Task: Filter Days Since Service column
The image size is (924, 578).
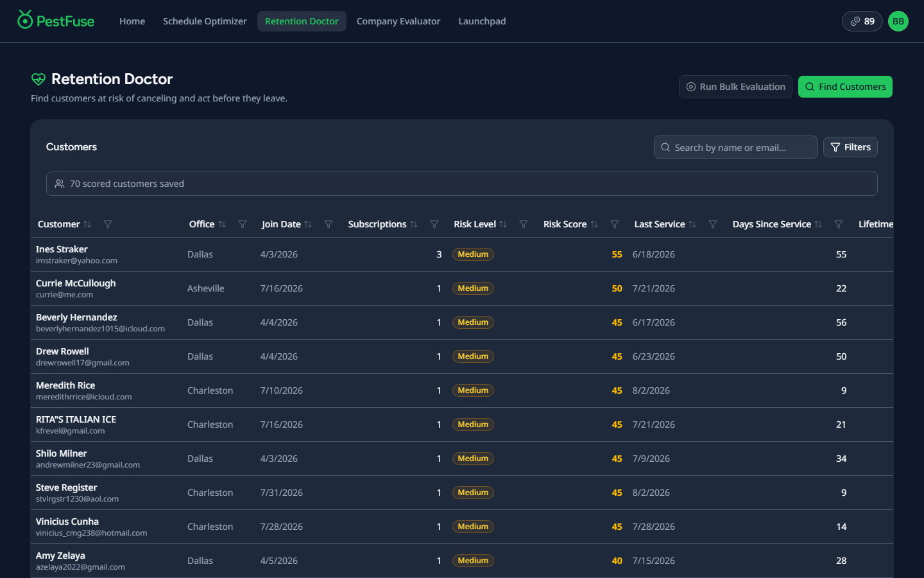Action: (x=839, y=224)
